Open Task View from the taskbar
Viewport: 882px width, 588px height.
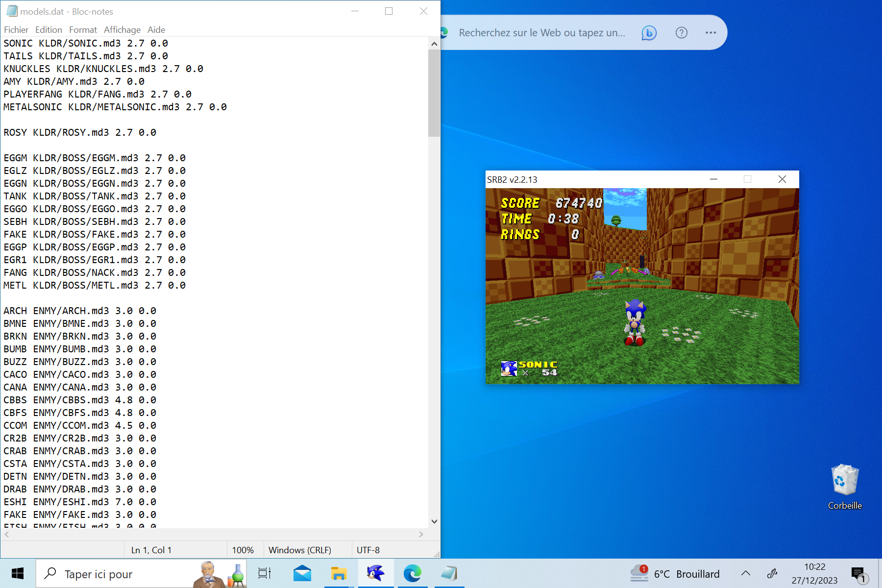265,573
